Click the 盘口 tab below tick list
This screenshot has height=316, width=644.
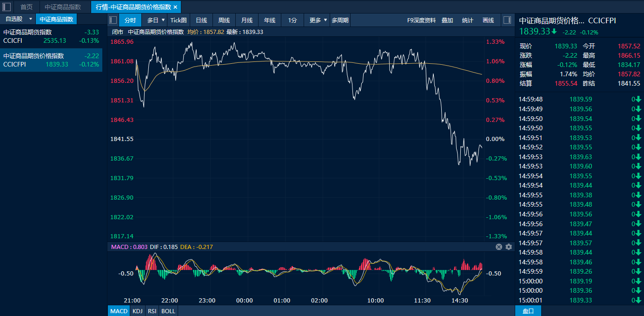pyautogui.click(x=528, y=311)
